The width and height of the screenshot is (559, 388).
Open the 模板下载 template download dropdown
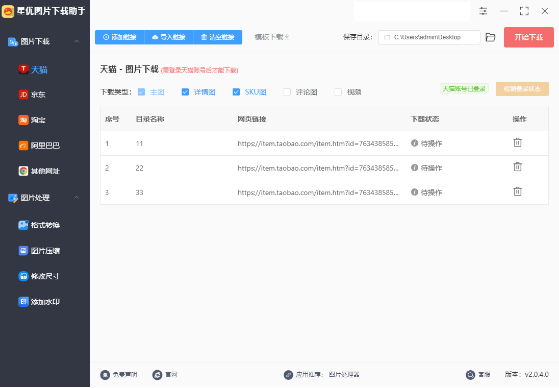272,37
